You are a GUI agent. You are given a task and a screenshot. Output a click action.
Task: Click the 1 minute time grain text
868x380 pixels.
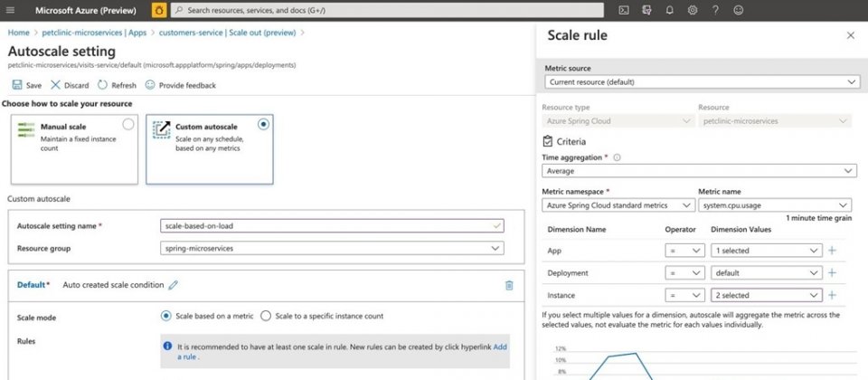click(819, 218)
